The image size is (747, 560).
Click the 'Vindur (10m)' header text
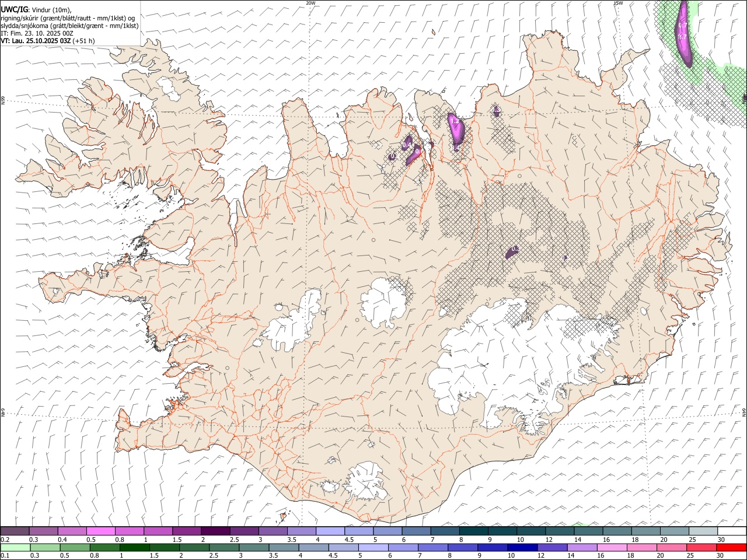tap(52, 10)
